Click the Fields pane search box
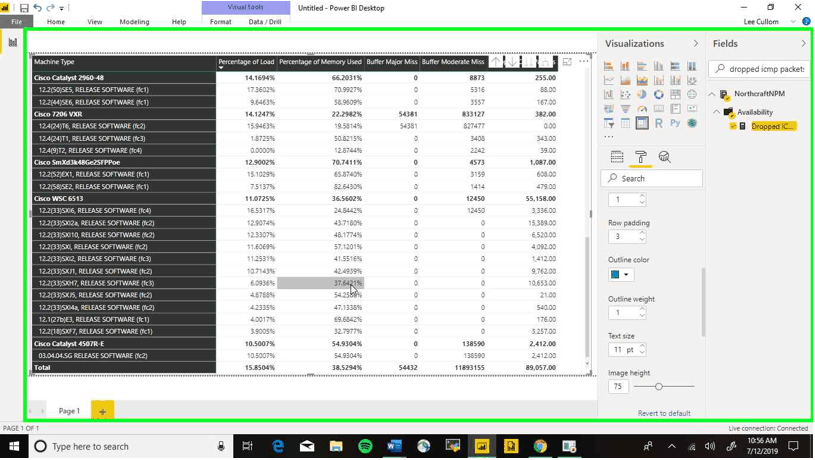 (x=760, y=69)
